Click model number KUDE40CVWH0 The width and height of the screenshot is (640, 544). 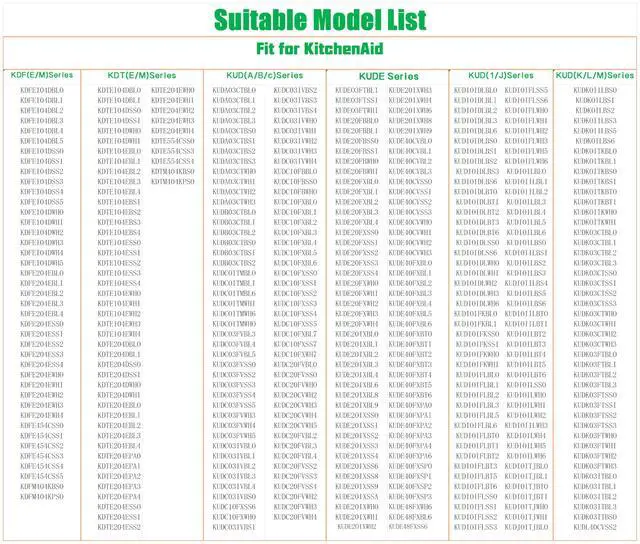pyautogui.click(x=410, y=222)
